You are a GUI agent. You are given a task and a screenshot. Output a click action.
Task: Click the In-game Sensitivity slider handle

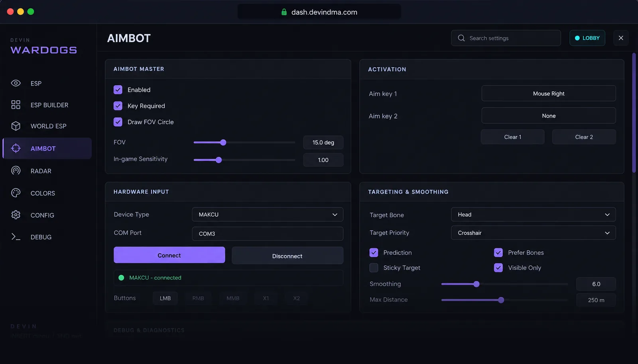tap(219, 160)
